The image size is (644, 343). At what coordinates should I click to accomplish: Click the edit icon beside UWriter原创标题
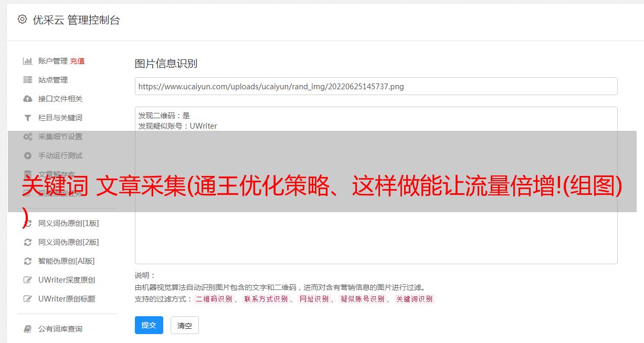coord(28,299)
